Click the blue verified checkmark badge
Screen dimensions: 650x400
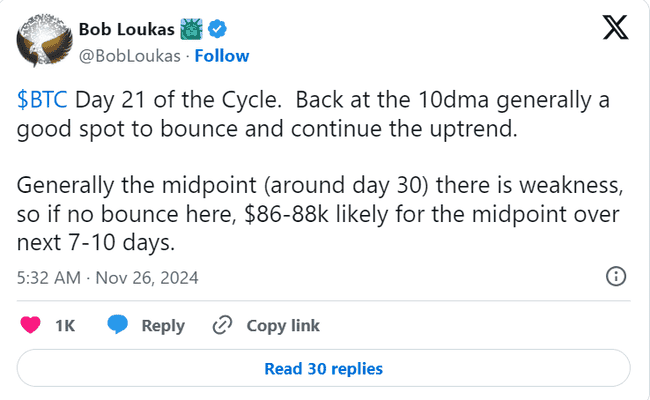click(x=217, y=29)
